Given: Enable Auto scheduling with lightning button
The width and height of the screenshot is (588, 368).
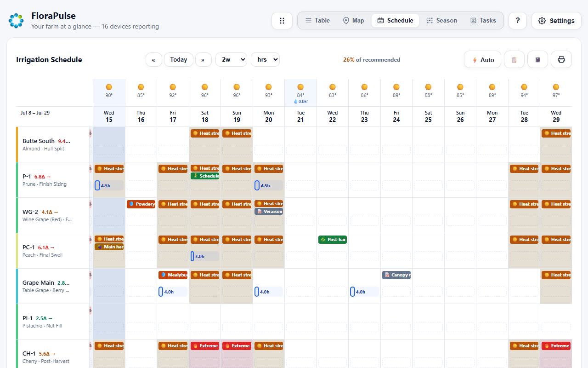Looking at the screenshot, I should tap(482, 59).
